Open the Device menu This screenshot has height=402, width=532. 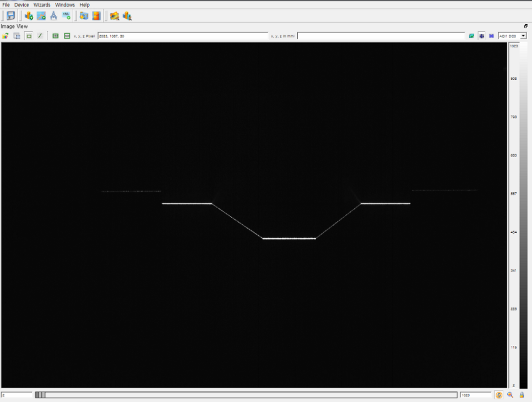(21, 5)
